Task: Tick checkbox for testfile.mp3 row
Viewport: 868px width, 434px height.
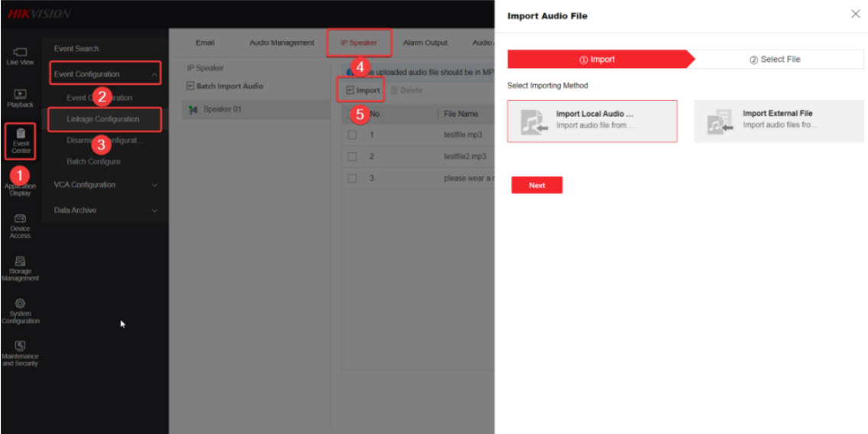Action: (x=352, y=135)
